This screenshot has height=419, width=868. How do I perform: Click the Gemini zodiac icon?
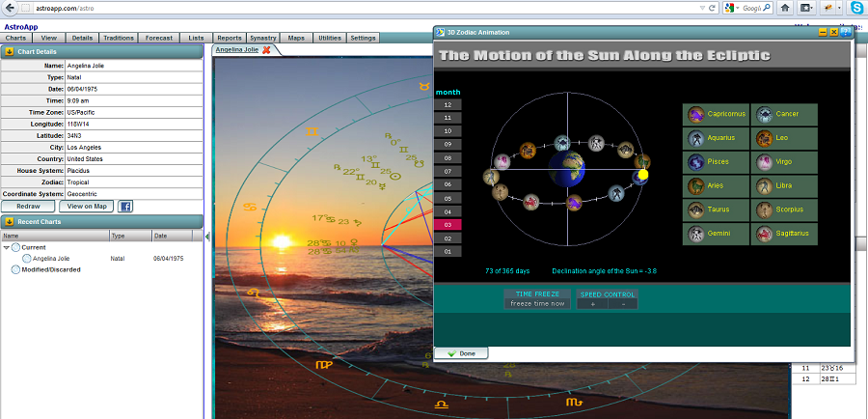695,234
